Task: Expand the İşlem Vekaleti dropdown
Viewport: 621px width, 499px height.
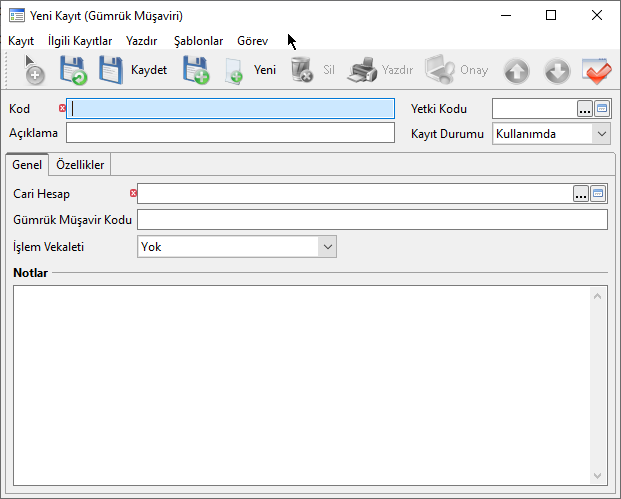Action: tap(327, 246)
